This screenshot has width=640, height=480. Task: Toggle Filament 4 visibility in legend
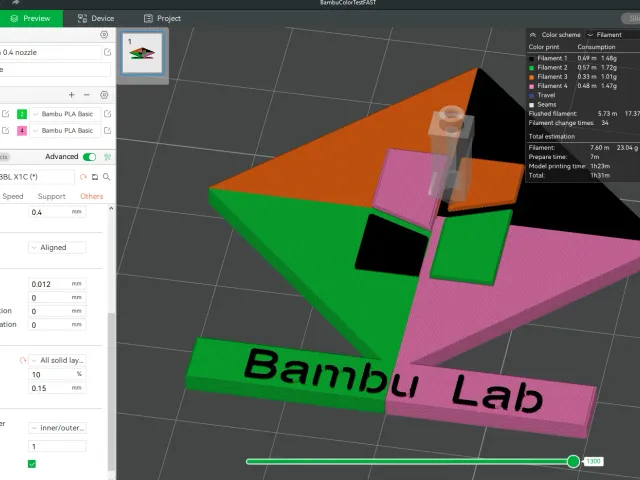pos(531,86)
